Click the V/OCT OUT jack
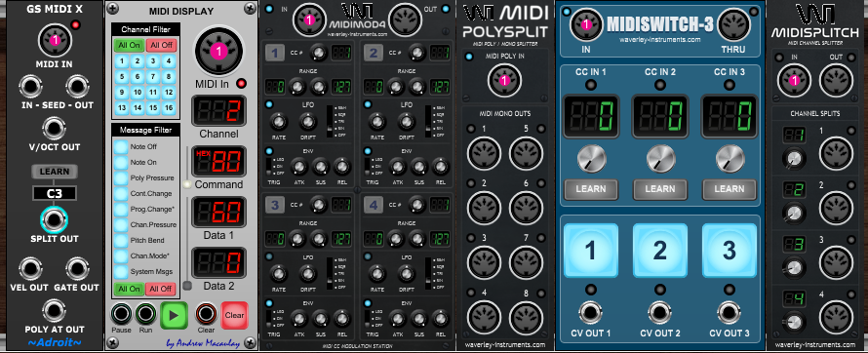868x353 pixels. [x=55, y=129]
